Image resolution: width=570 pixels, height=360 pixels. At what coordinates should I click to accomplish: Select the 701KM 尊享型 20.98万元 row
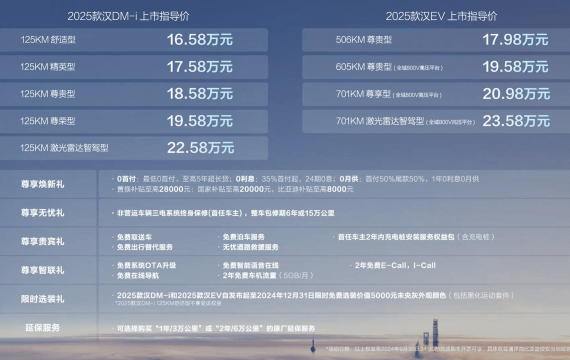[x=436, y=94]
